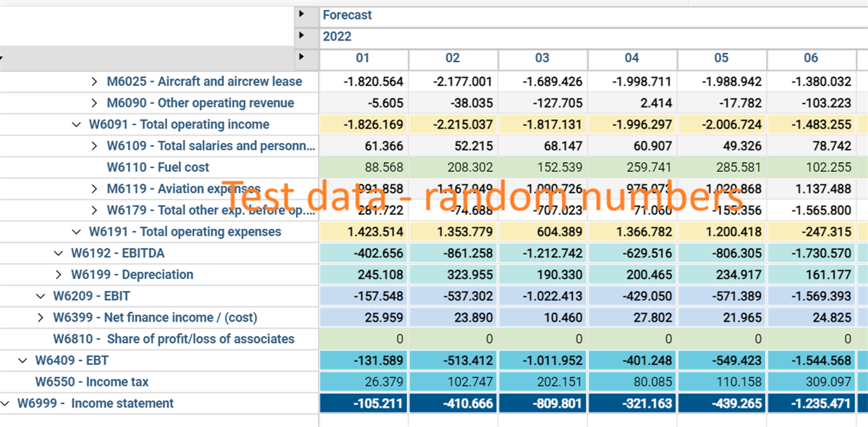Click cell value 1.137.488 in aviation expenses
The width and height of the screenshot is (868, 427).
[x=812, y=189]
